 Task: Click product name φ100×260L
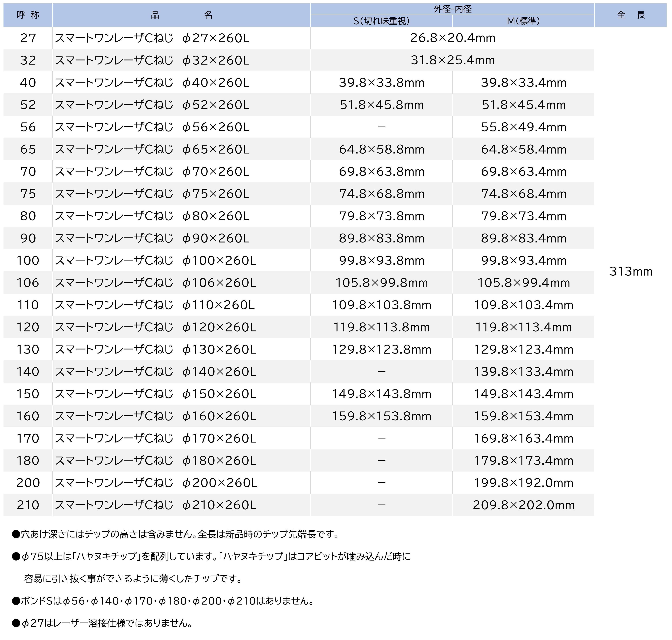pos(155,260)
